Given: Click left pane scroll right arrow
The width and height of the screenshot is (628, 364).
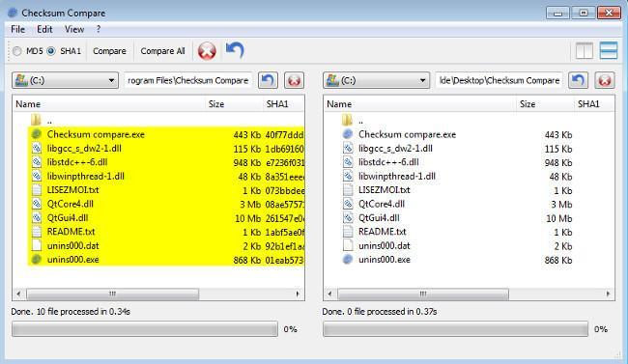Looking at the screenshot, I should [x=298, y=294].
